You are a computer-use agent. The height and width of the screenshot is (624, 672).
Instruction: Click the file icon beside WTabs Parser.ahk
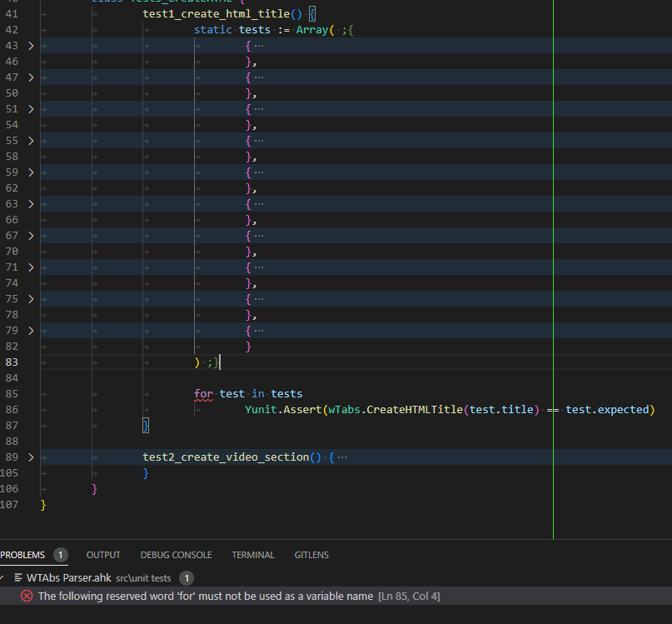tap(17, 577)
